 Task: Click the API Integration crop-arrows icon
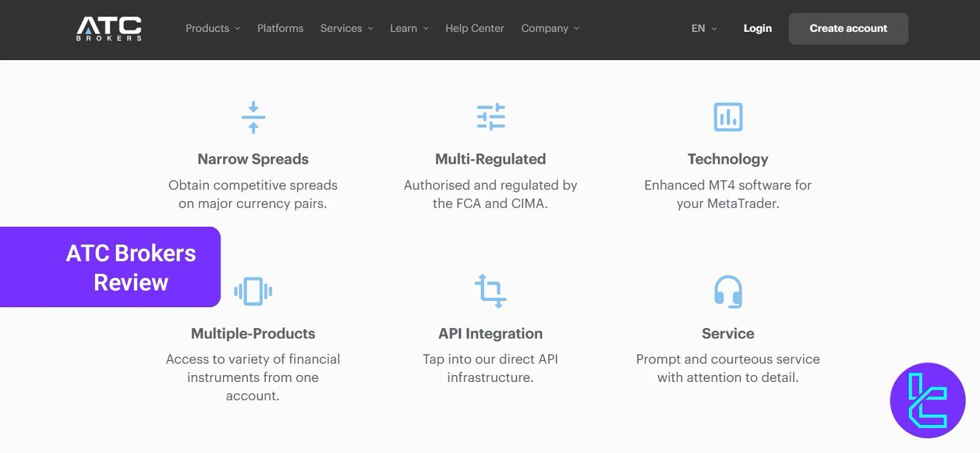(490, 291)
